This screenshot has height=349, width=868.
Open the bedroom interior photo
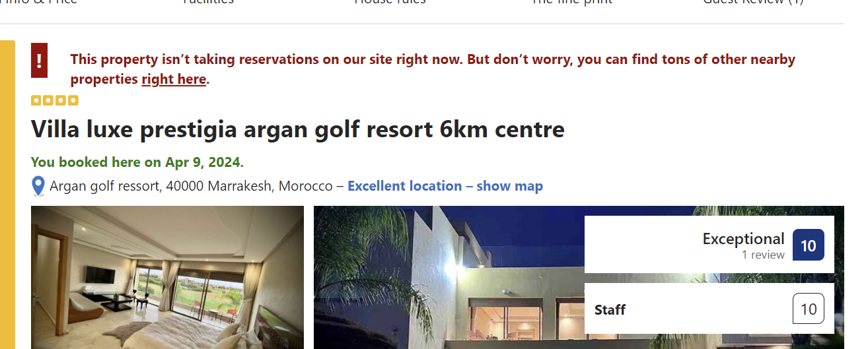click(167, 277)
